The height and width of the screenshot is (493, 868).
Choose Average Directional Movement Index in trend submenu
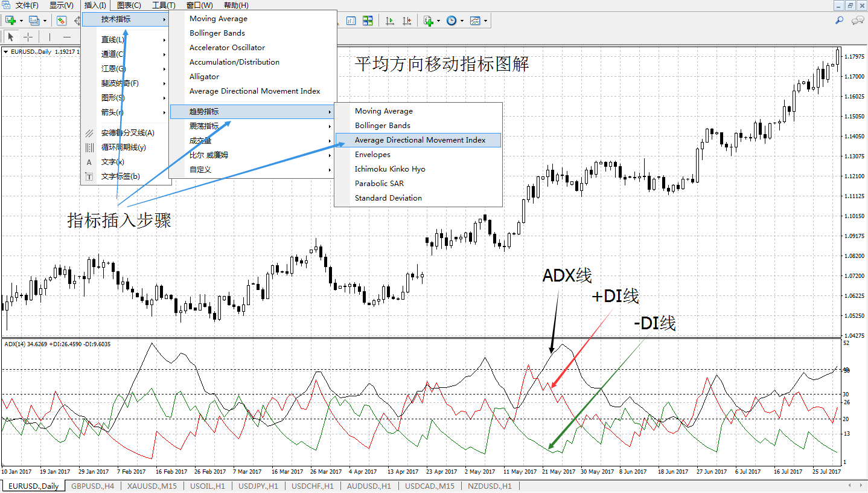coord(419,140)
